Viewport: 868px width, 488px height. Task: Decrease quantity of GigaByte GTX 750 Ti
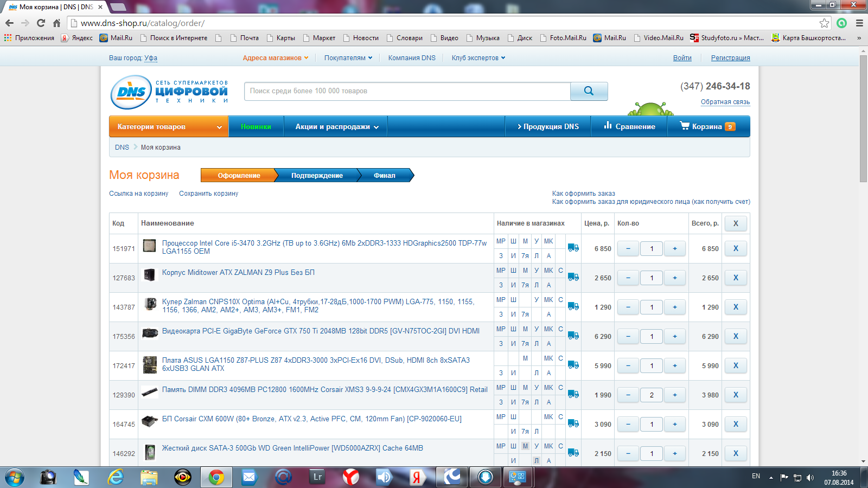pos(628,336)
